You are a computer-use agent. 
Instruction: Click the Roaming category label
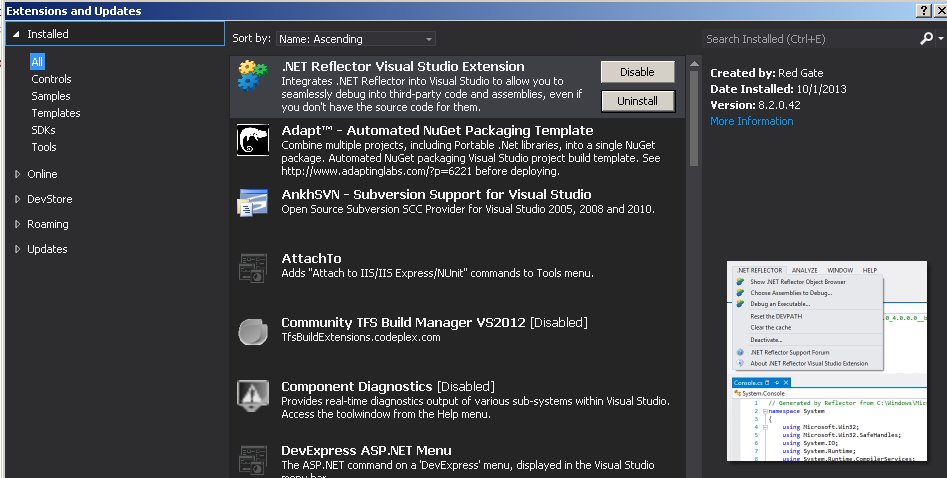(48, 224)
